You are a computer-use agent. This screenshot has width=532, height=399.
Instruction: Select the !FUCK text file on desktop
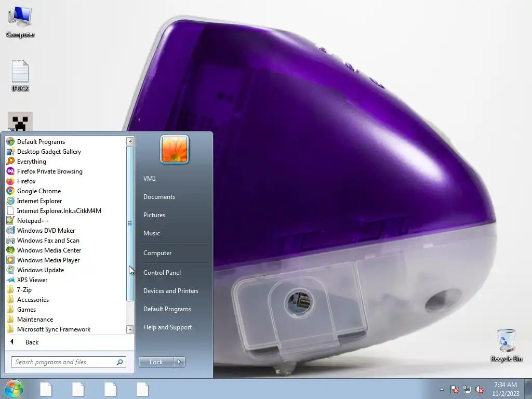[x=20, y=76]
